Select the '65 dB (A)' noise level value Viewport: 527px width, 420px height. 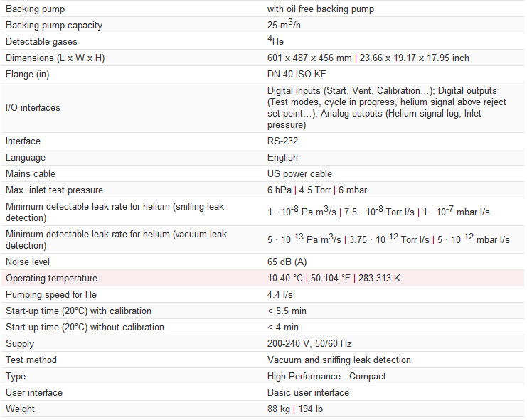[x=287, y=262]
